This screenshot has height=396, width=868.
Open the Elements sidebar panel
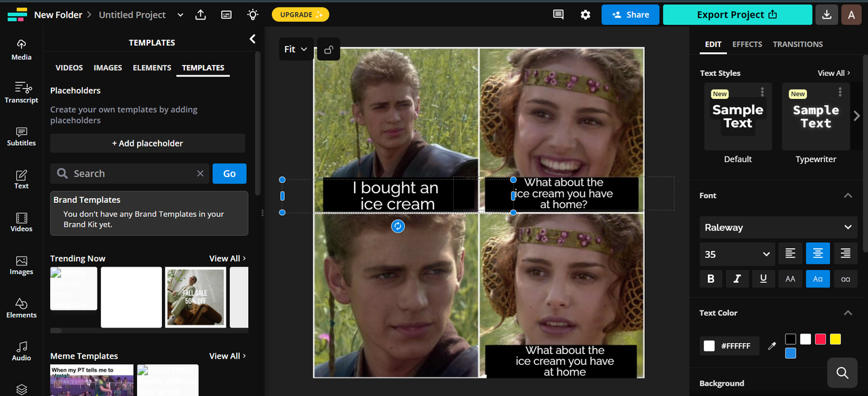click(x=21, y=308)
